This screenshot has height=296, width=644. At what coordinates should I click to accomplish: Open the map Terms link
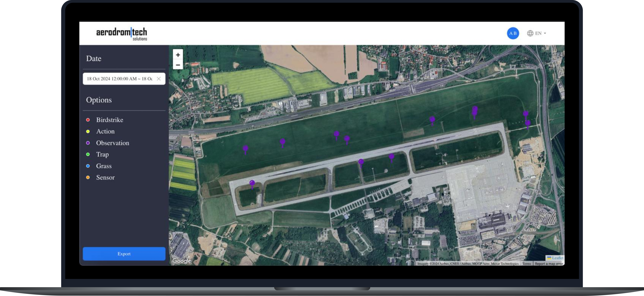click(527, 264)
